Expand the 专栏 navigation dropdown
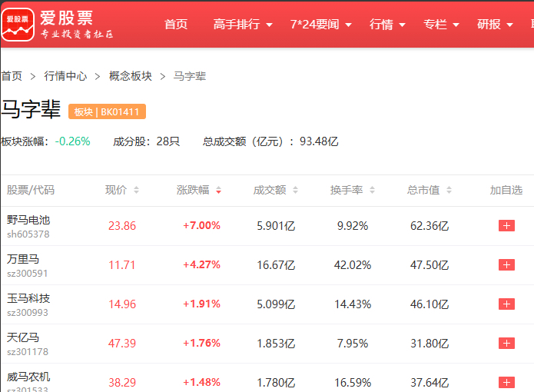 pos(441,25)
